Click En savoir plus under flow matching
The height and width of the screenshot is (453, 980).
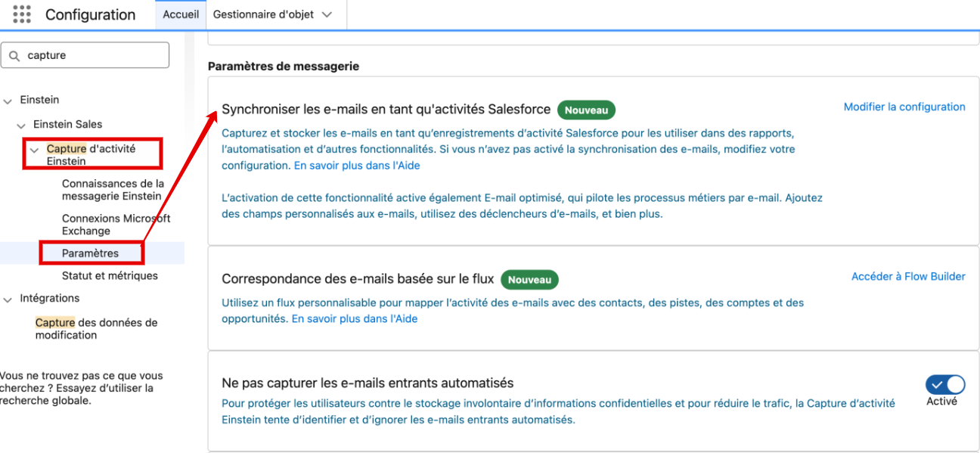click(x=355, y=319)
